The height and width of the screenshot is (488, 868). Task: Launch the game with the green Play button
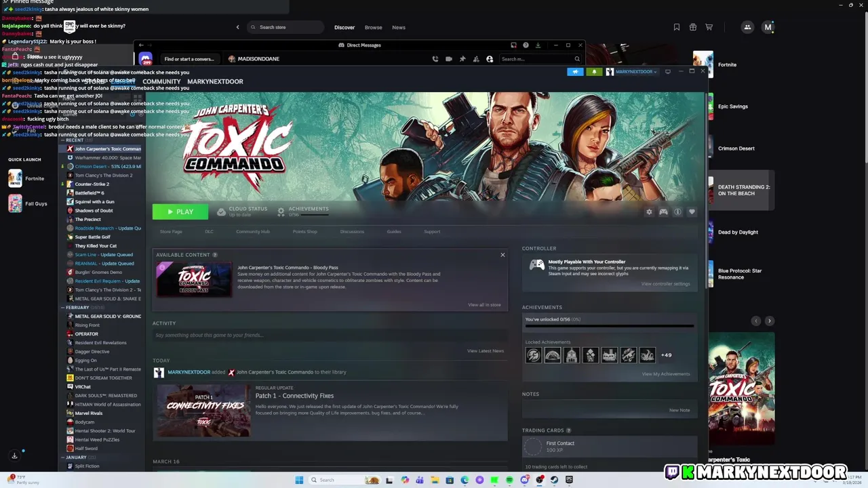pyautogui.click(x=180, y=211)
